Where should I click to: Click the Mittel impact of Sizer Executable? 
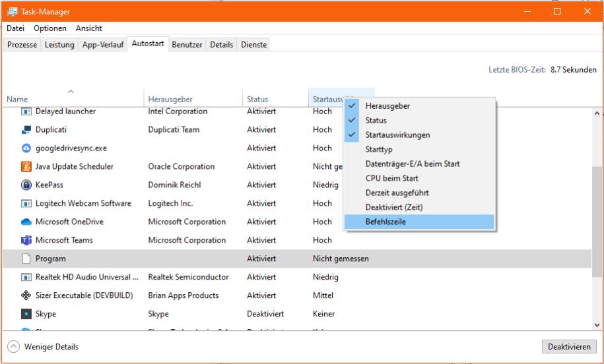pyautogui.click(x=323, y=295)
